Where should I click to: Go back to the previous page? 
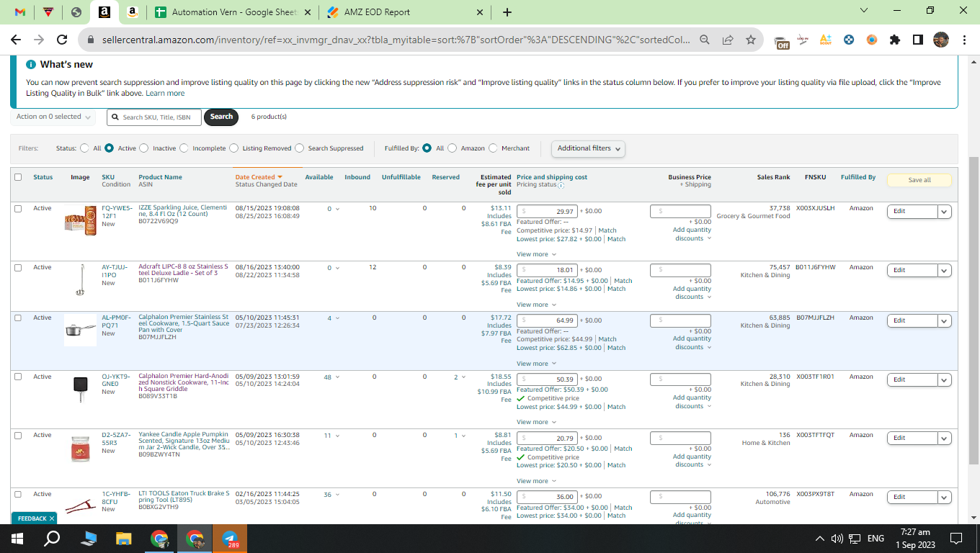point(17,40)
